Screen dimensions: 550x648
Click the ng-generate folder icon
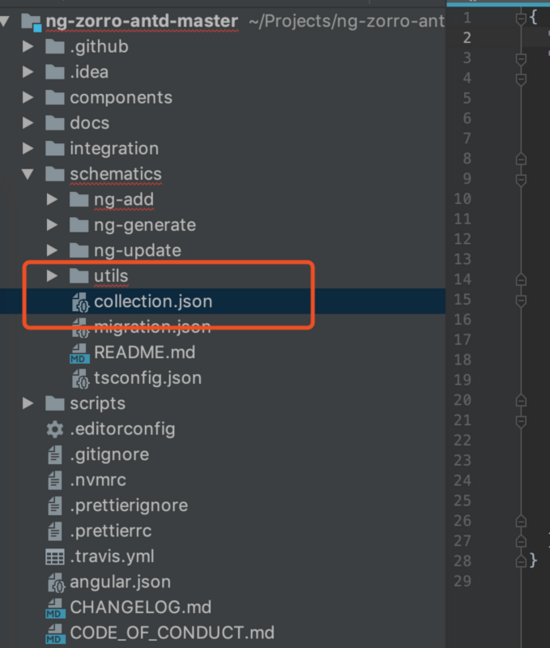click(x=79, y=225)
